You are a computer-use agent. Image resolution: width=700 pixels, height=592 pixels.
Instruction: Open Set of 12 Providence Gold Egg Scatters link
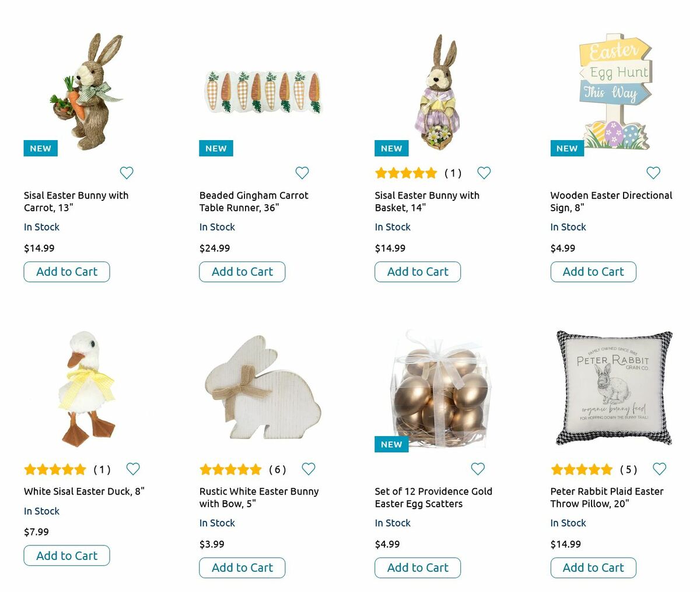pyautogui.click(x=433, y=497)
